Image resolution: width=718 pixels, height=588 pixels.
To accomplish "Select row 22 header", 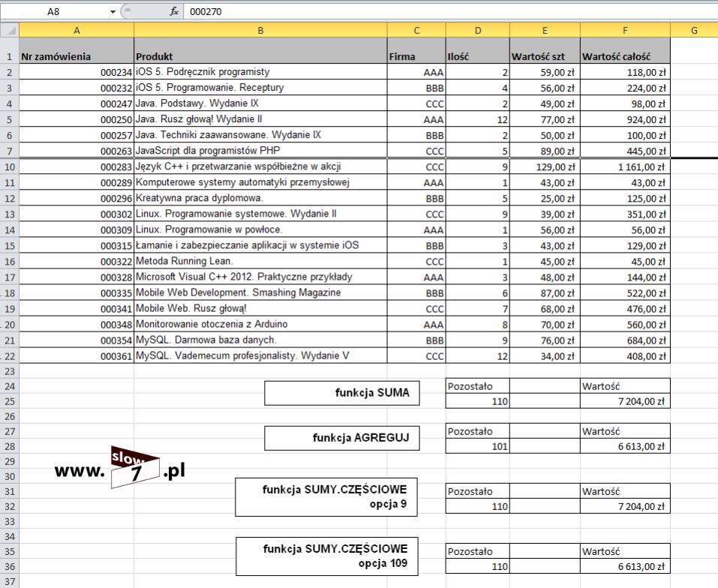I will (x=10, y=356).
